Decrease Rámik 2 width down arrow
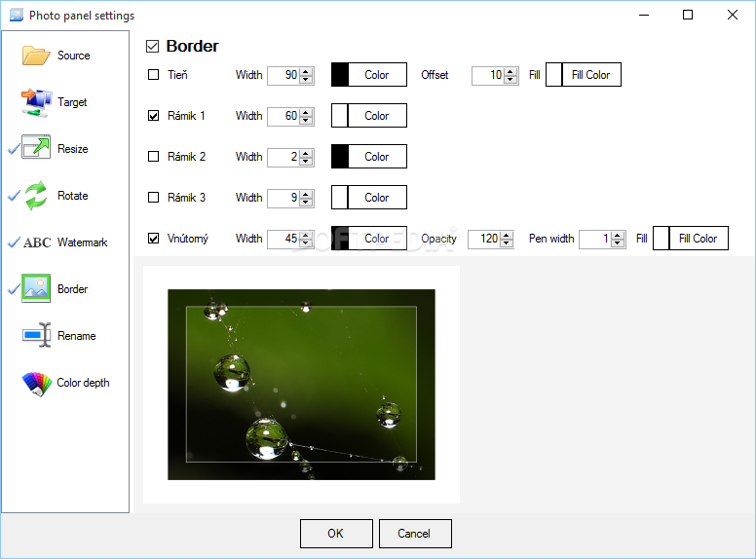Image resolution: width=756 pixels, height=559 pixels. click(306, 161)
